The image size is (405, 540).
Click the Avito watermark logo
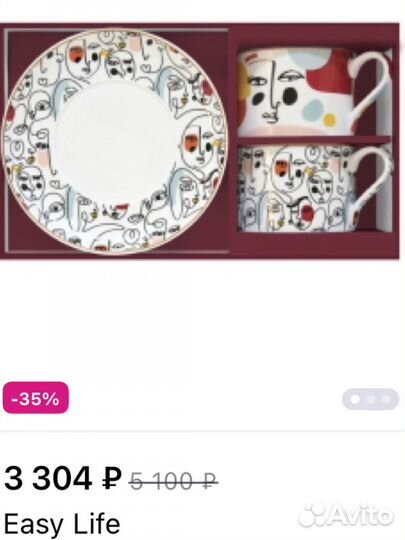345,516
